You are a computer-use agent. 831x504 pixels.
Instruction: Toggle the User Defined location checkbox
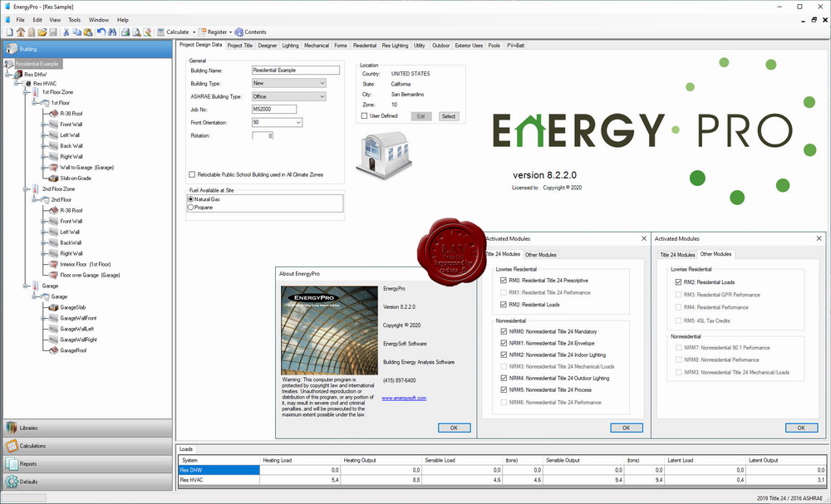pos(364,116)
